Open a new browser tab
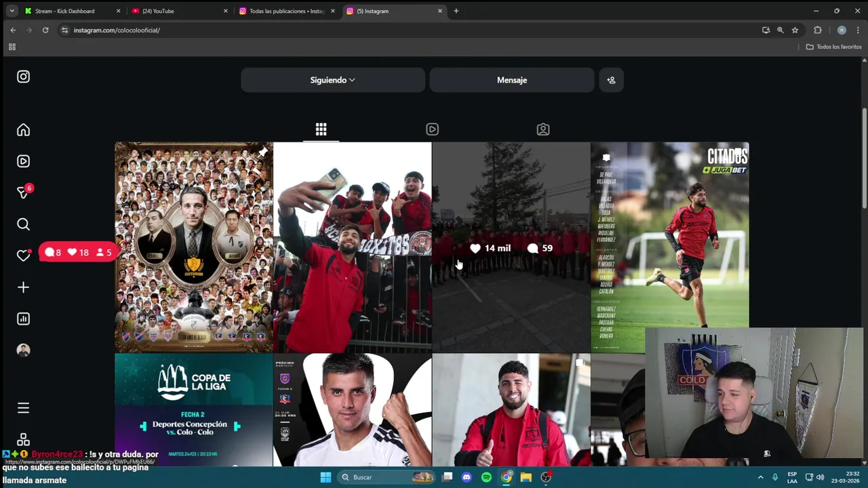 456,11
